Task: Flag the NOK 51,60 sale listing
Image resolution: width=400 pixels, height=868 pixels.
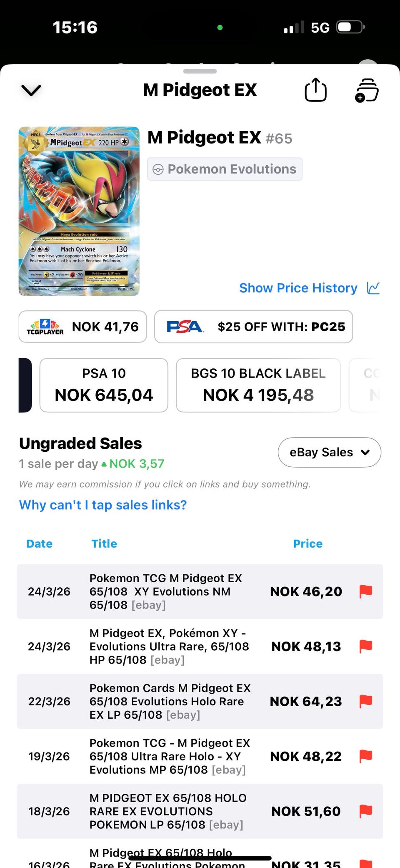Action: click(x=365, y=811)
